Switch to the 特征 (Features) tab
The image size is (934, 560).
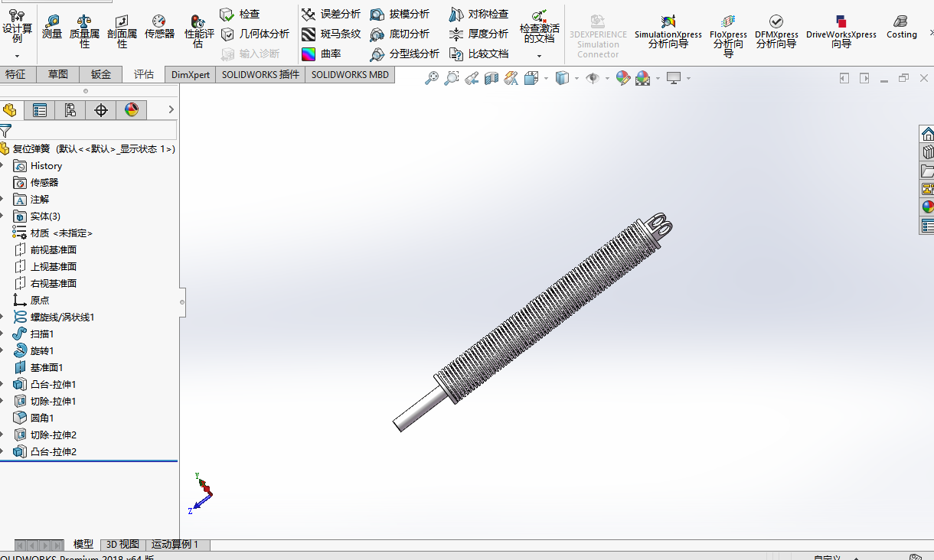coord(15,74)
